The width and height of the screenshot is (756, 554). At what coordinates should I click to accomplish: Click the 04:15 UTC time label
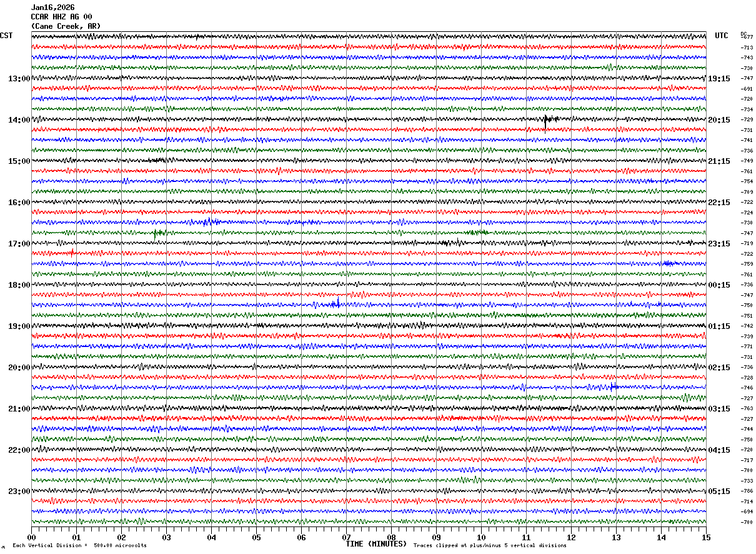[719, 450]
